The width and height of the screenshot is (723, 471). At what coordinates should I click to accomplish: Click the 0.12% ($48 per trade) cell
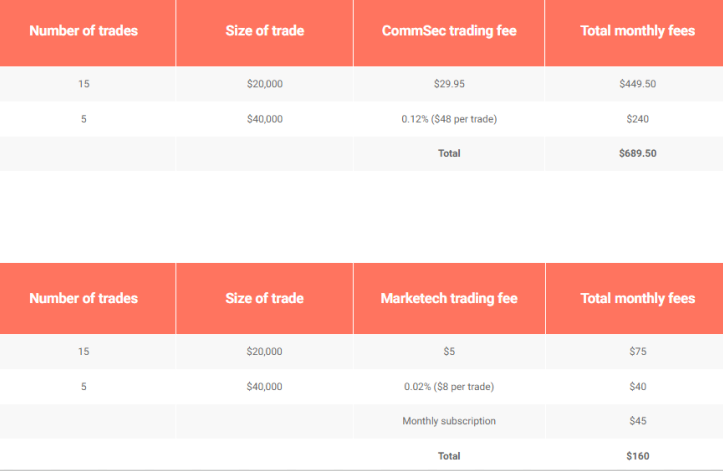click(449, 119)
